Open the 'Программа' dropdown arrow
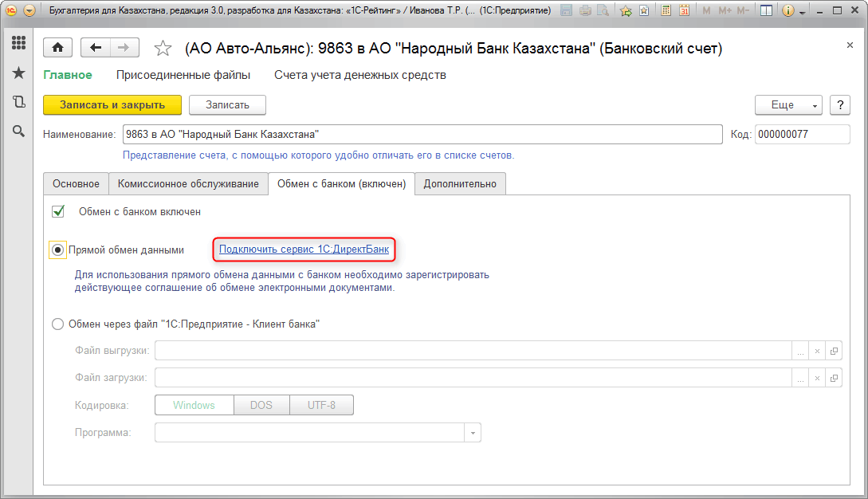The image size is (868, 499). tap(473, 433)
